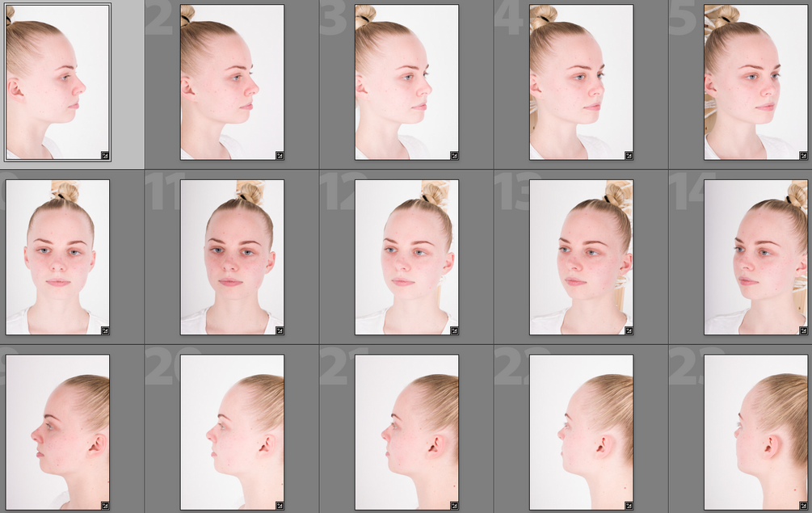The height and width of the screenshot is (513, 812).
Task: Click the badge on the left-profile portrait left of cell 20
Action: coord(104,505)
